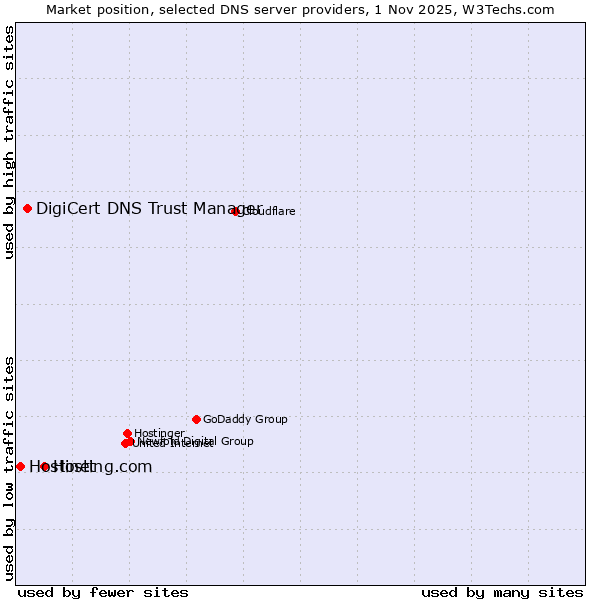Select the Newfold Digital Group red marker
The height and width of the screenshot is (600, 600).
[x=130, y=441]
